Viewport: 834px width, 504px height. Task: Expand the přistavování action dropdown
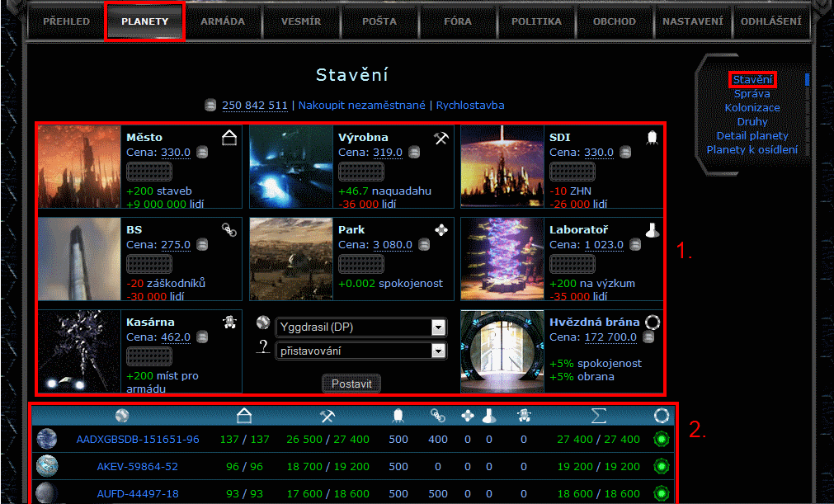[438, 351]
